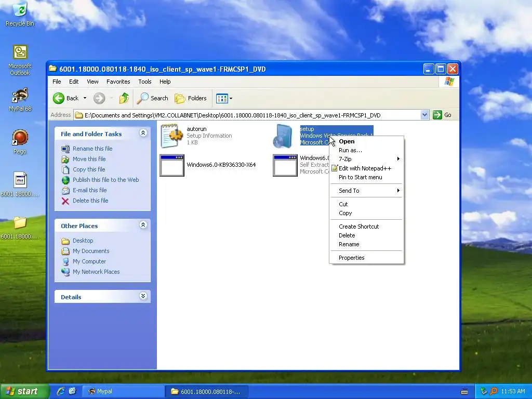Click Publish this file to the Web
The height and width of the screenshot is (399, 532).
(105, 180)
